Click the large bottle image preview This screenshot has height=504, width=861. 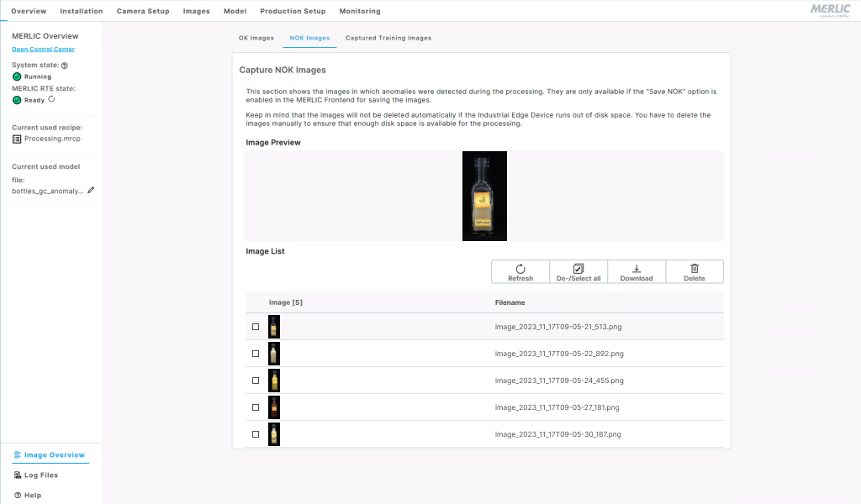484,196
